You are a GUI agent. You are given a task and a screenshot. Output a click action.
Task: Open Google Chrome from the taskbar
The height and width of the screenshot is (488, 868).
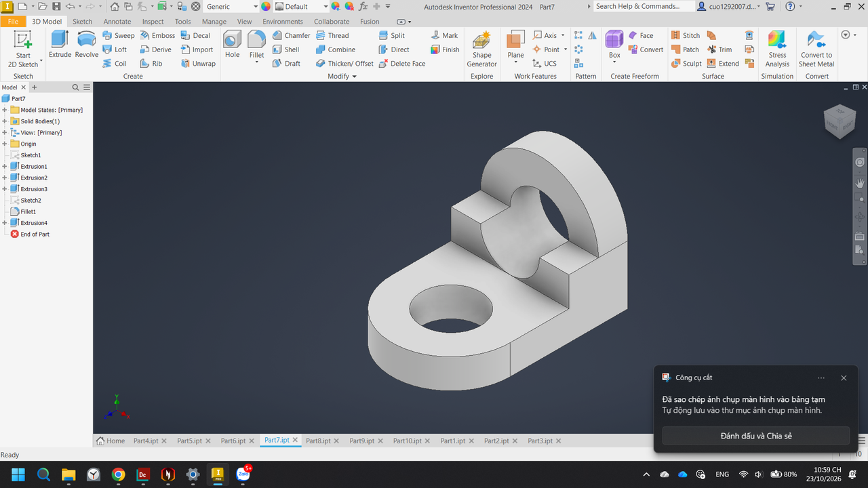(118, 474)
